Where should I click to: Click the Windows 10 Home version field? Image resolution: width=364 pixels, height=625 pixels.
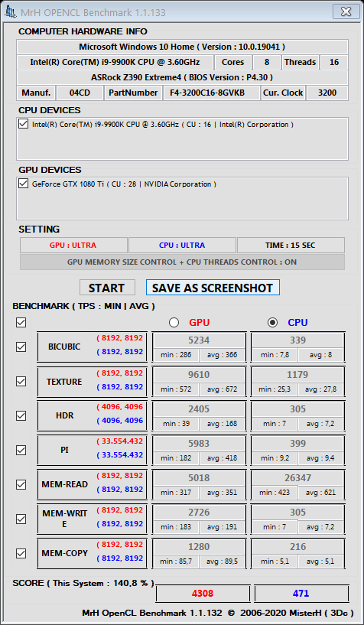coord(182,47)
